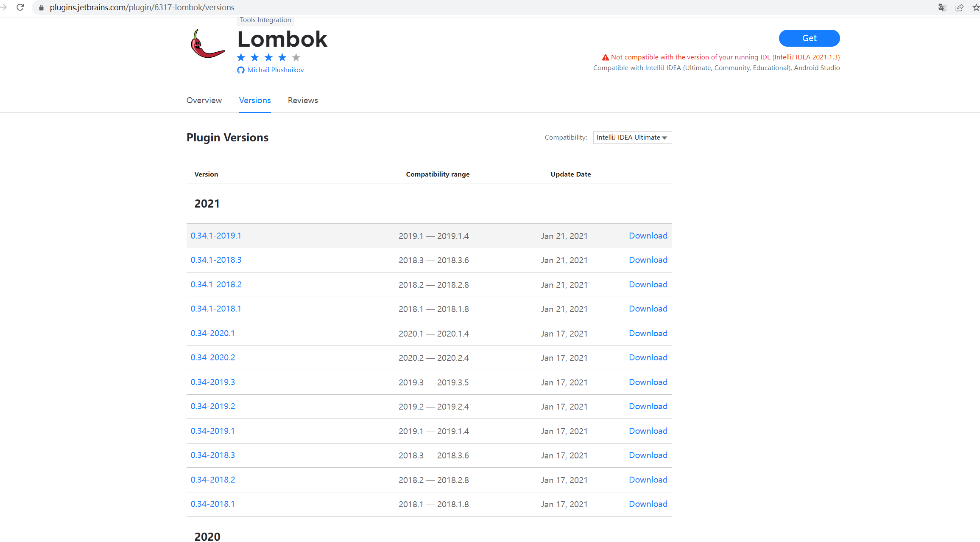Click the GitHub icon beside Michail Plushnikov
The height and width of the screenshot is (542, 980).
(x=241, y=70)
